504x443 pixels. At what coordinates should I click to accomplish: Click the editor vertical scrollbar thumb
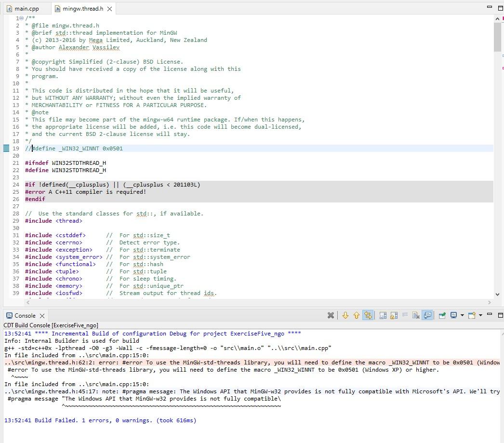[x=497, y=37]
